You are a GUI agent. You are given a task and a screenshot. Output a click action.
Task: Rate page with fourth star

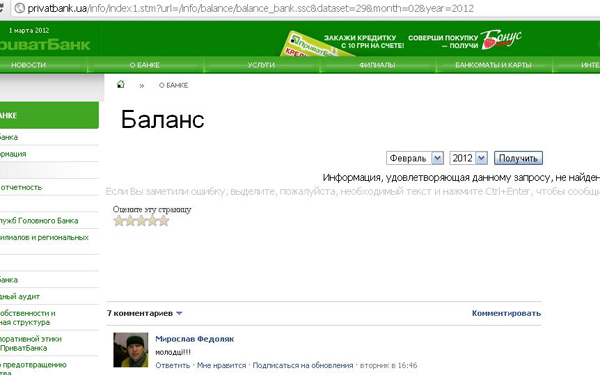click(x=152, y=221)
